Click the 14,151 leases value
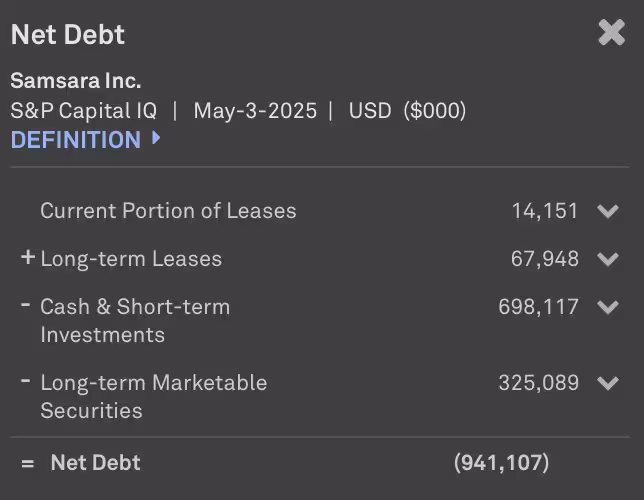644x500 pixels. 545,211
